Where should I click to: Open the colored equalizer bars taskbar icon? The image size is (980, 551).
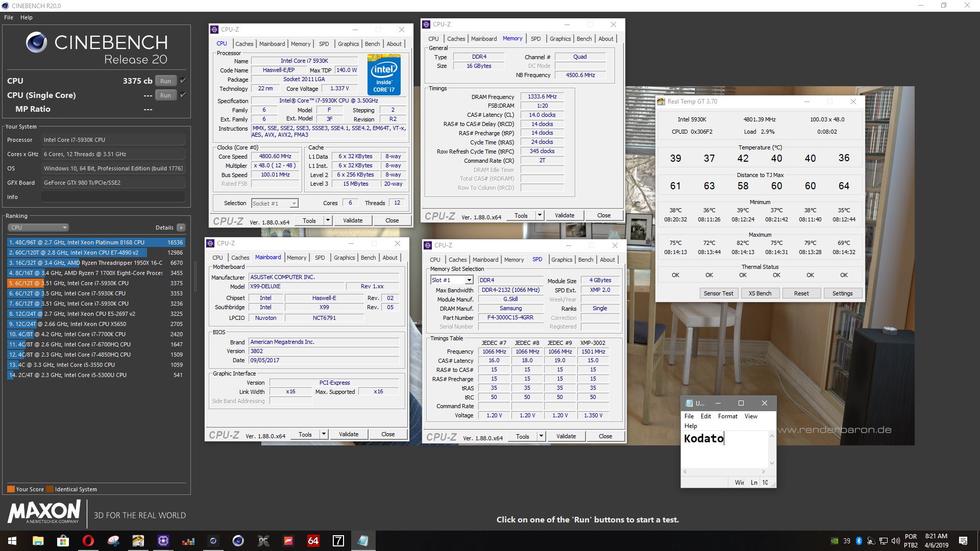tap(188, 541)
